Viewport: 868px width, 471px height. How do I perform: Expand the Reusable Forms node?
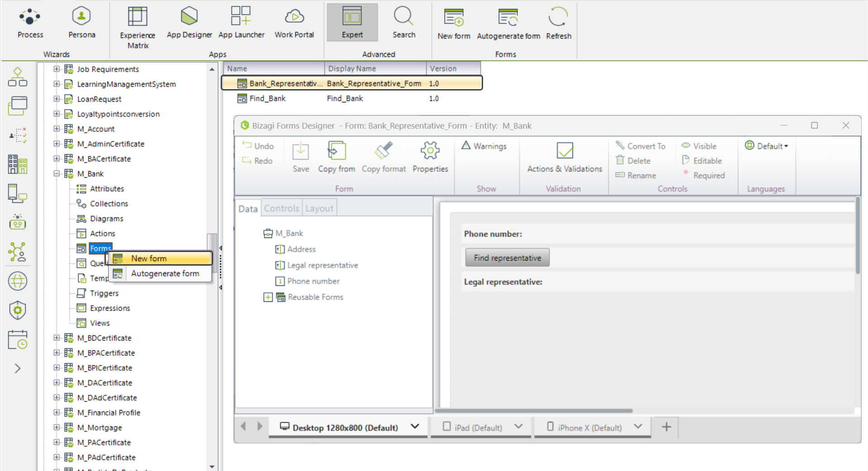[x=268, y=297]
